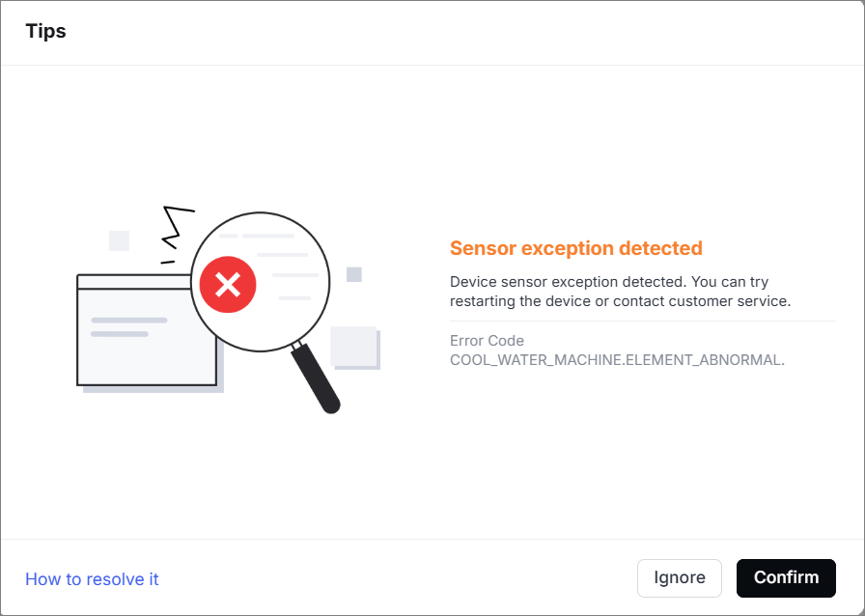Click the small square right of magnifier

pyautogui.click(x=354, y=274)
